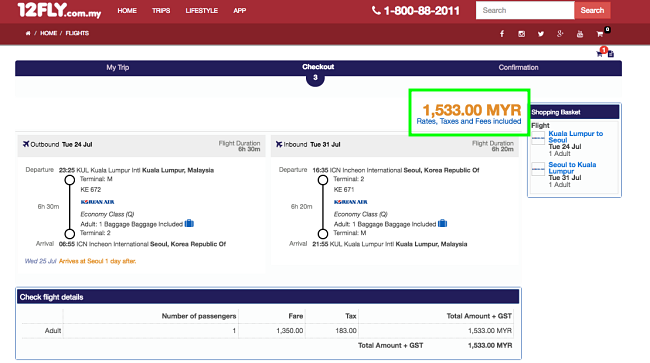This screenshot has width=650, height=363.
Task: Click the Check flight details header
Action: 268,297
